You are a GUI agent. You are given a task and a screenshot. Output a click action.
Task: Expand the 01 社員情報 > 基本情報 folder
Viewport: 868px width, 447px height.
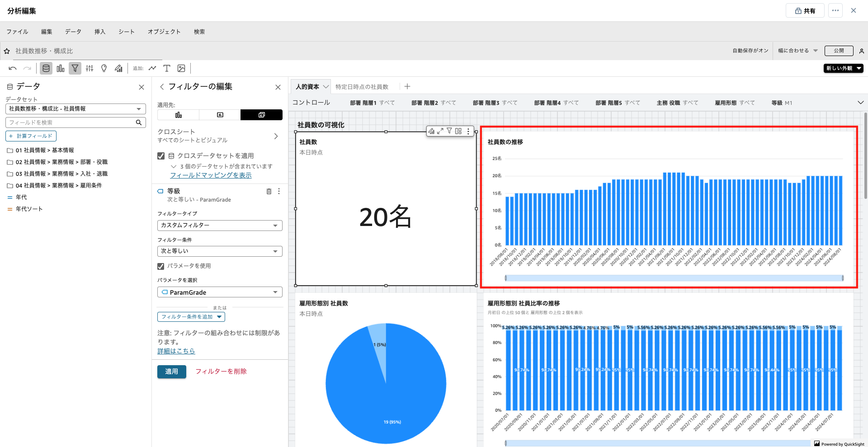click(x=10, y=151)
